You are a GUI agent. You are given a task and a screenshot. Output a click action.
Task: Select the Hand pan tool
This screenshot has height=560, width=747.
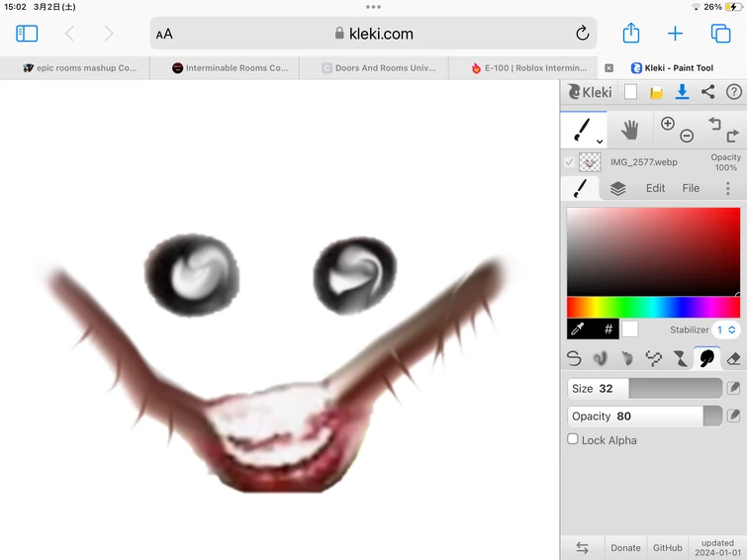pyautogui.click(x=629, y=130)
